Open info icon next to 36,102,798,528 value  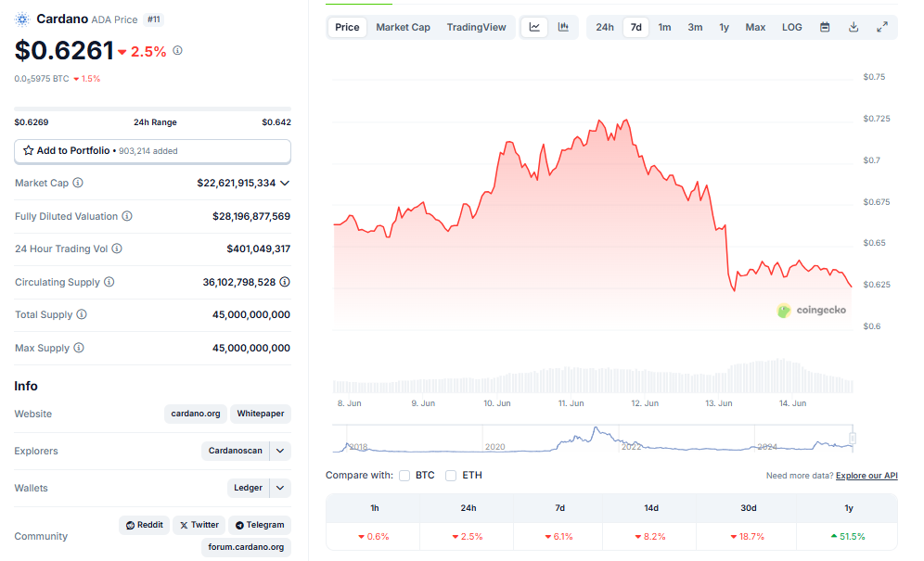(285, 282)
